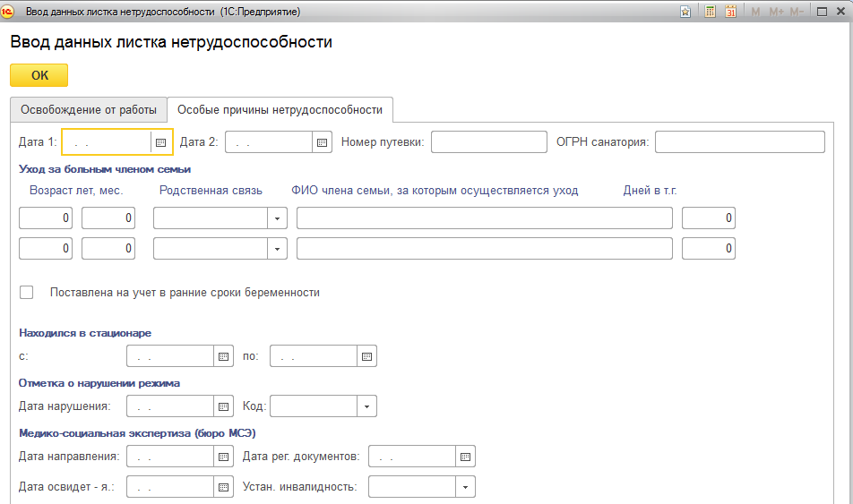This screenshot has width=853, height=504.
Task: Click first row family member ФИО field
Action: coord(485,218)
